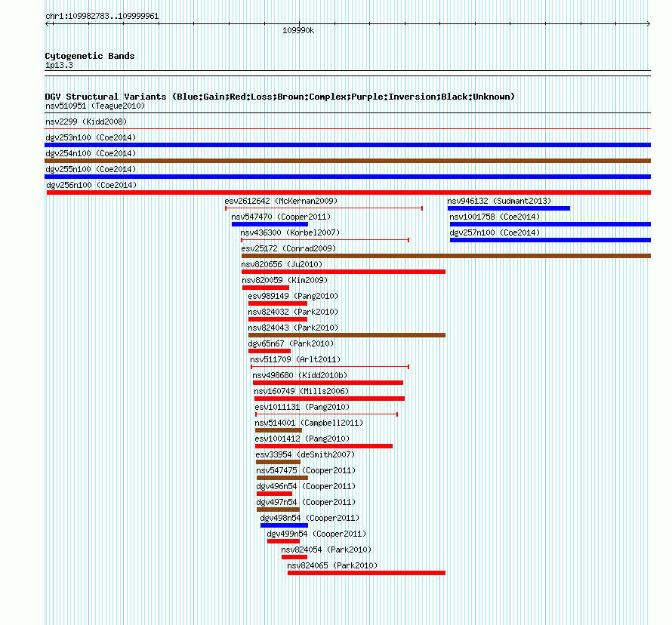Viewport: 672px width, 625px height.
Task: Click the nsv511709 (Arlt2011) label
Action: [x=295, y=359]
